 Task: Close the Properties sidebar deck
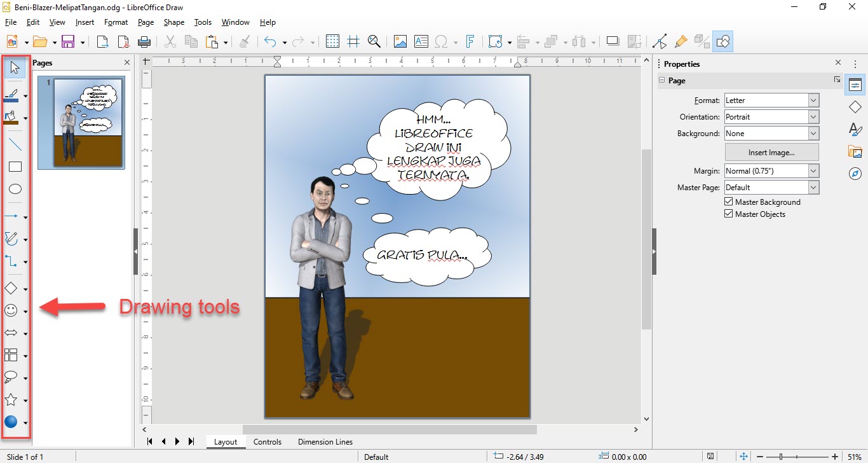838,63
